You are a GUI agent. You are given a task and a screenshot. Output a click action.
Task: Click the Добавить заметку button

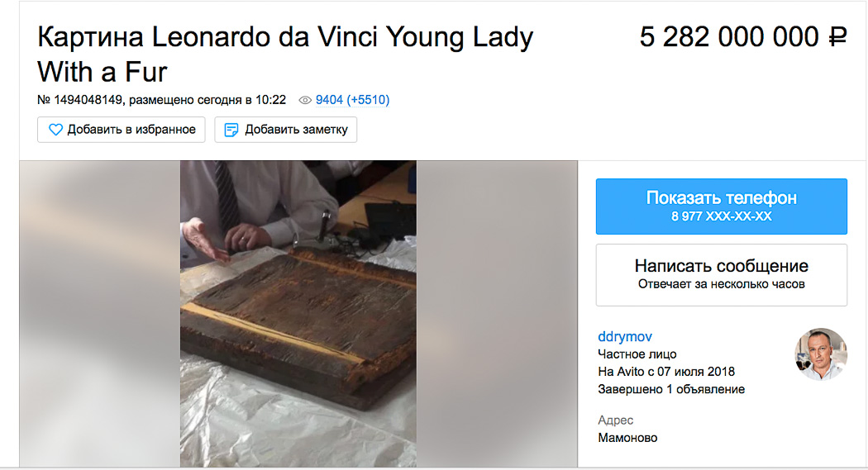[x=286, y=130]
